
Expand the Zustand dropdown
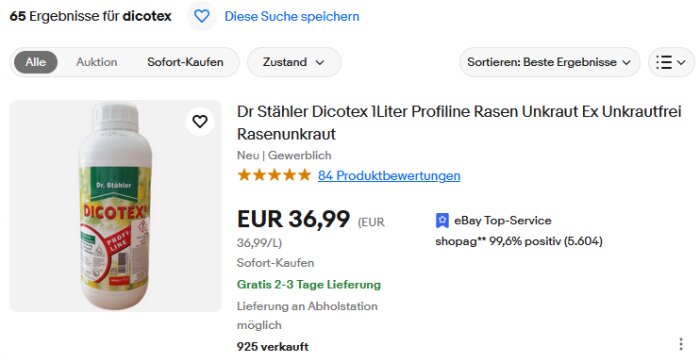pyautogui.click(x=294, y=62)
